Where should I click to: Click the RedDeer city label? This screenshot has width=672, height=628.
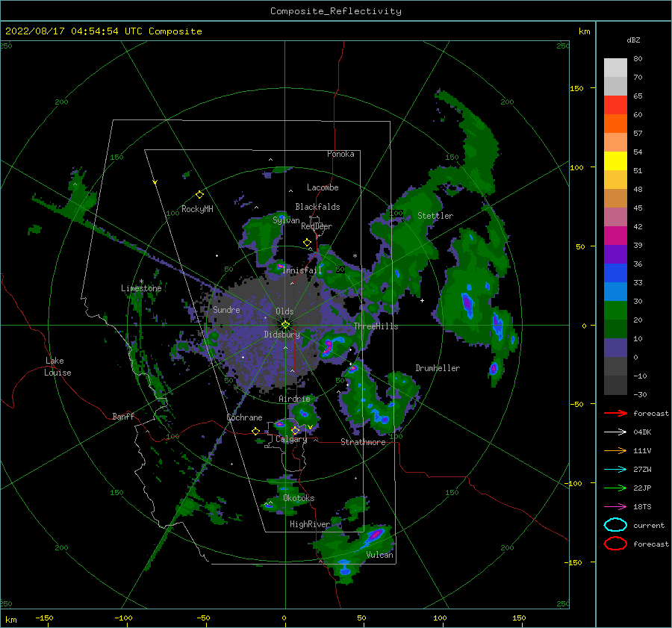pos(317,226)
